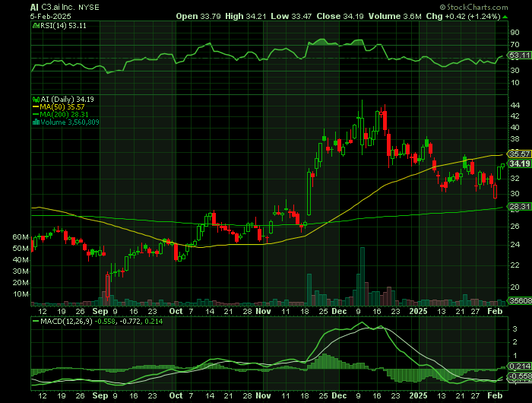Select the 'C3.ai Inc.' company name
This screenshot has height=403, width=532.
(x=57, y=8)
